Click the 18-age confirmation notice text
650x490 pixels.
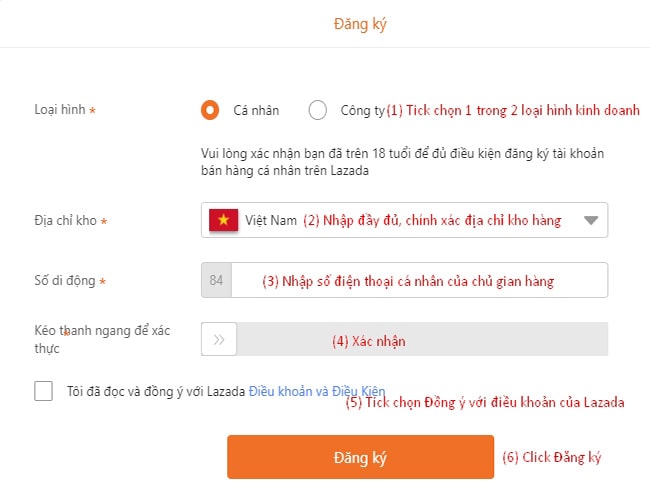pos(402,162)
